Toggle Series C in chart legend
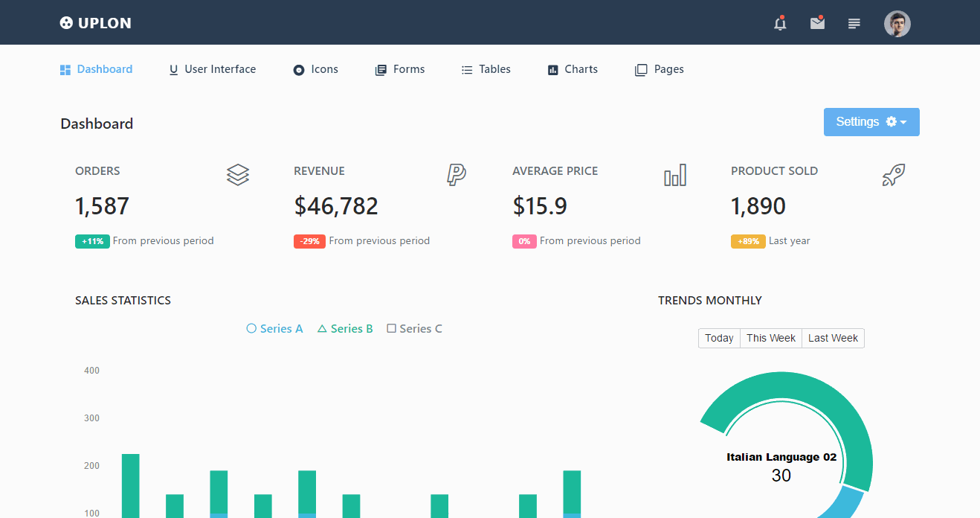 coord(414,329)
